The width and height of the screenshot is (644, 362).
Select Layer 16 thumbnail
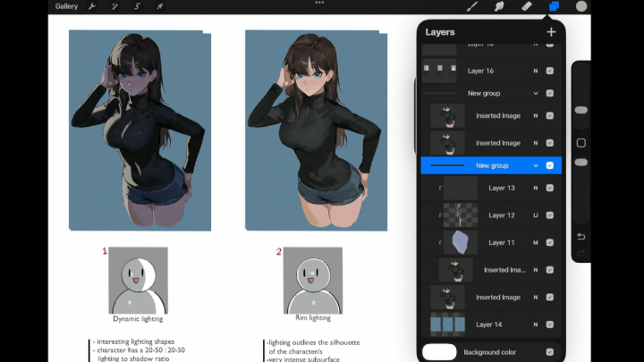pyautogui.click(x=439, y=71)
